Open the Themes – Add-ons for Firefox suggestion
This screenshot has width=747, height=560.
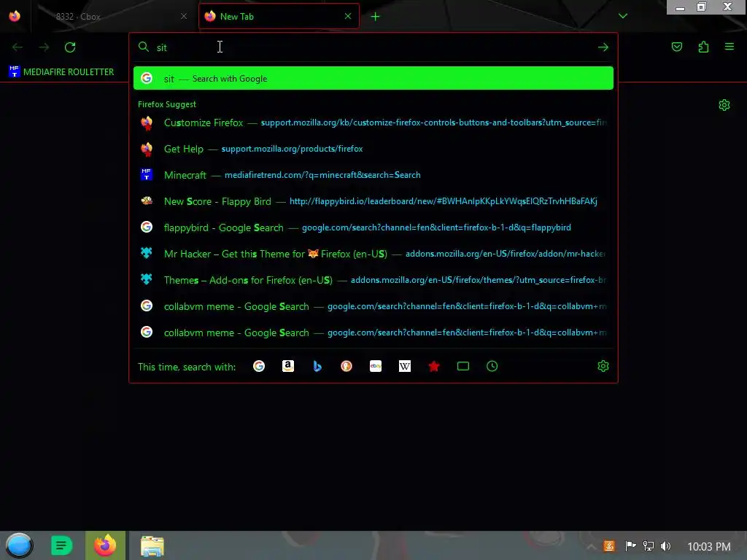(x=373, y=280)
